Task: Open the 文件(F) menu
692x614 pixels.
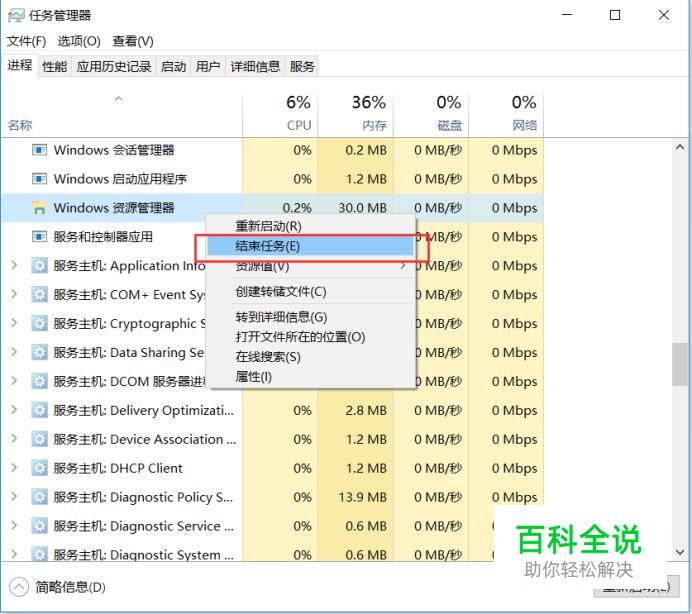Action: [26, 41]
